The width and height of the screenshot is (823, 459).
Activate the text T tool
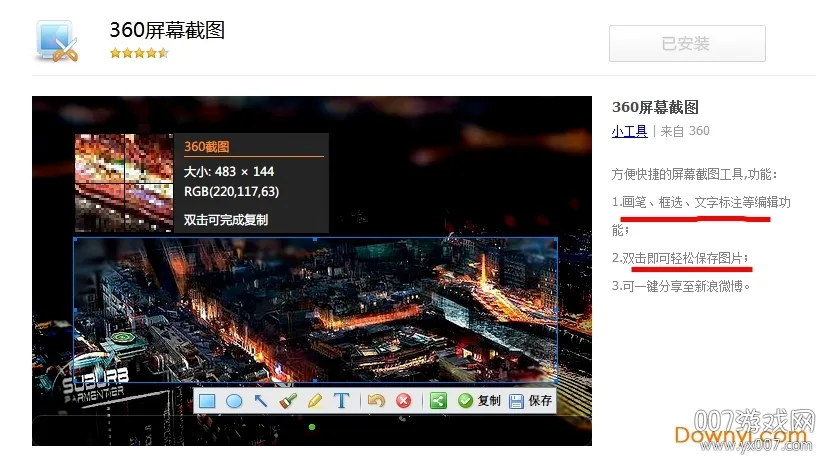(342, 401)
